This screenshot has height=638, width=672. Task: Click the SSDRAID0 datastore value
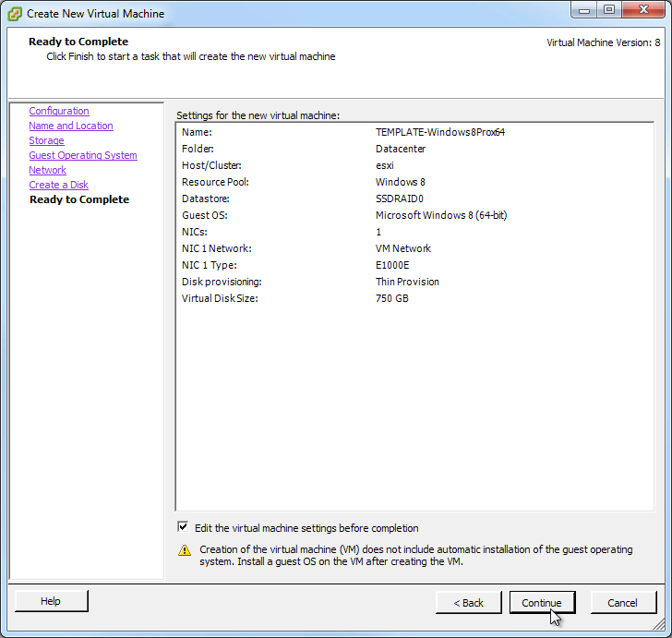[x=400, y=199]
